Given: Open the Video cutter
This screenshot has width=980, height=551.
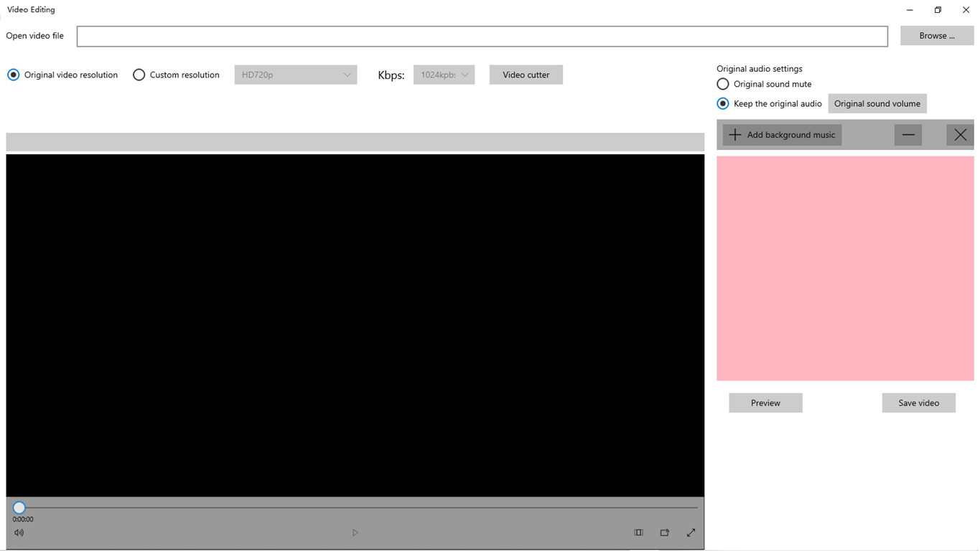Looking at the screenshot, I should point(526,74).
